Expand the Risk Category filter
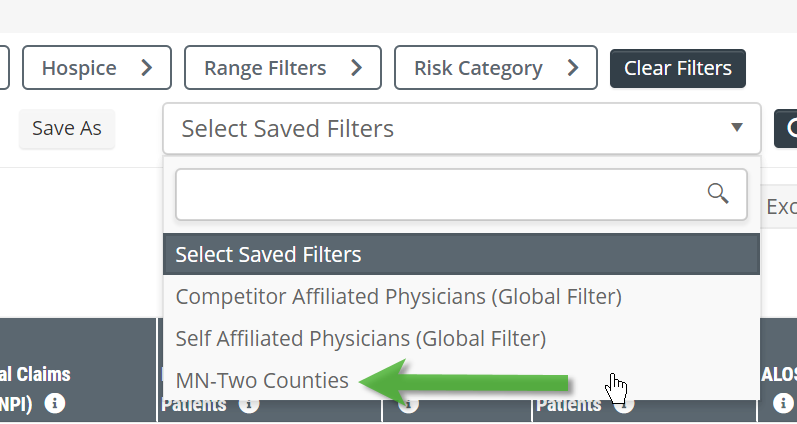The image size is (797, 424). 496,68
